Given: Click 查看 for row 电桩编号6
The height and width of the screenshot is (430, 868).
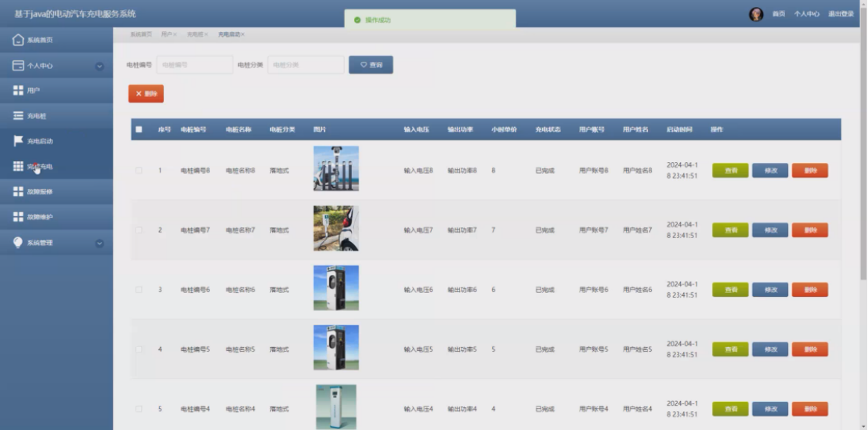Looking at the screenshot, I should 730,290.
